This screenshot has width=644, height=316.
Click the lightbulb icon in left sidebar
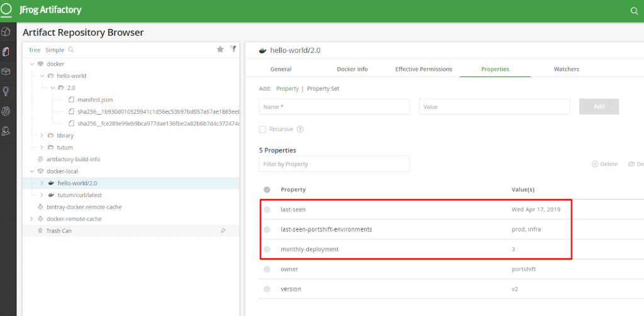(x=6, y=91)
